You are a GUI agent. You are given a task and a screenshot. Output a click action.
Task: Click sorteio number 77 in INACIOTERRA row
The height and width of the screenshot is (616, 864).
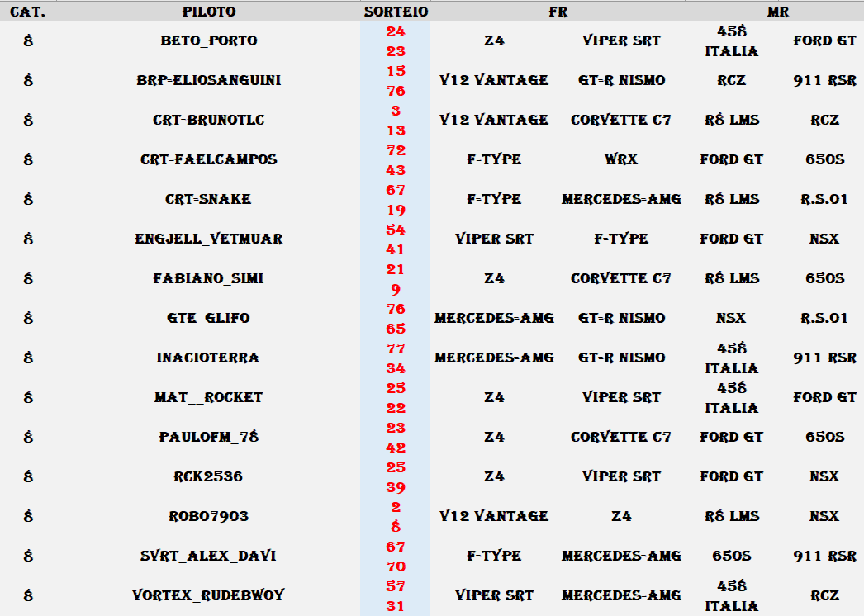pos(396,348)
